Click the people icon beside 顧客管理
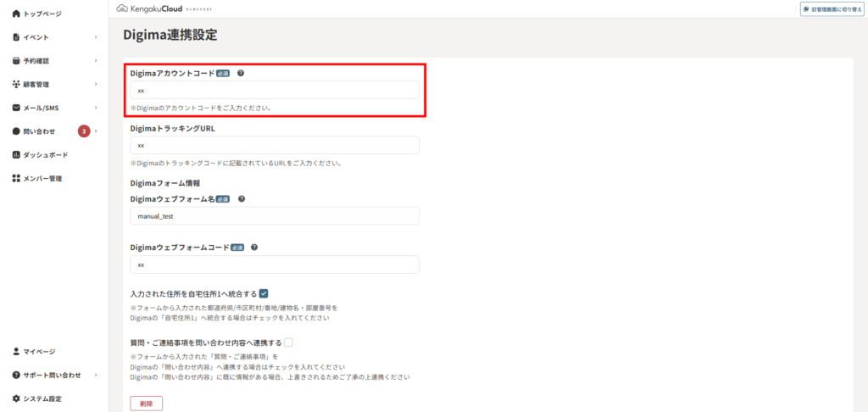The image size is (868, 412). point(16,84)
